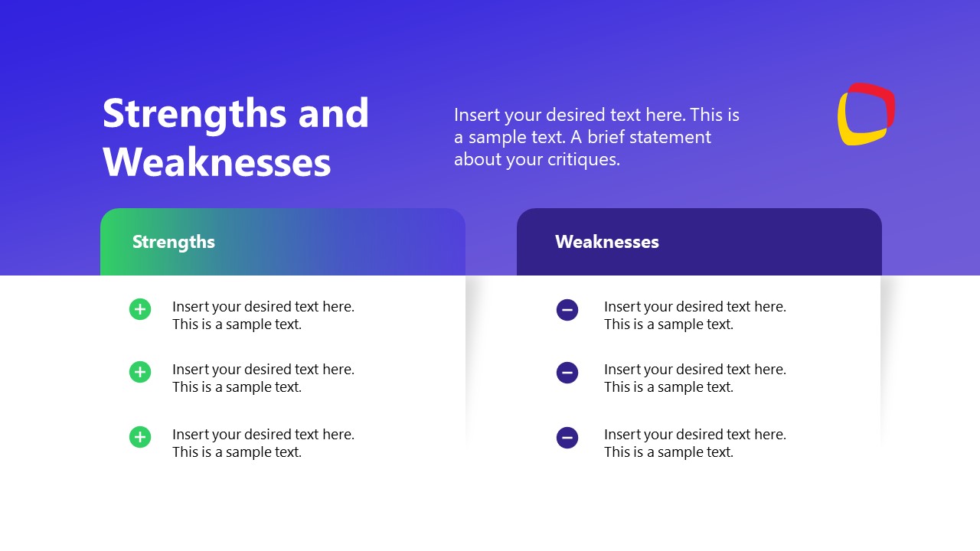Select the Weaknesses label in the dark purple header
Screen dimensions: 980x551
[x=607, y=242]
